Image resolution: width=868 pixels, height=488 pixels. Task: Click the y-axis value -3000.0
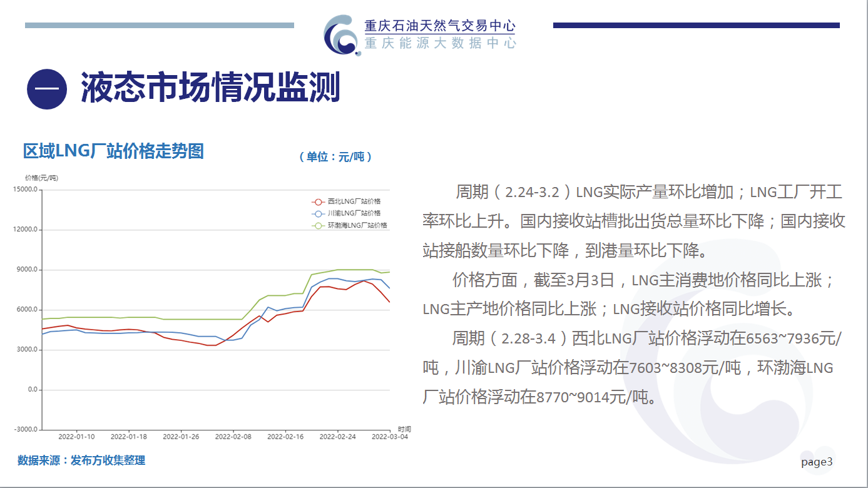(x=26, y=430)
